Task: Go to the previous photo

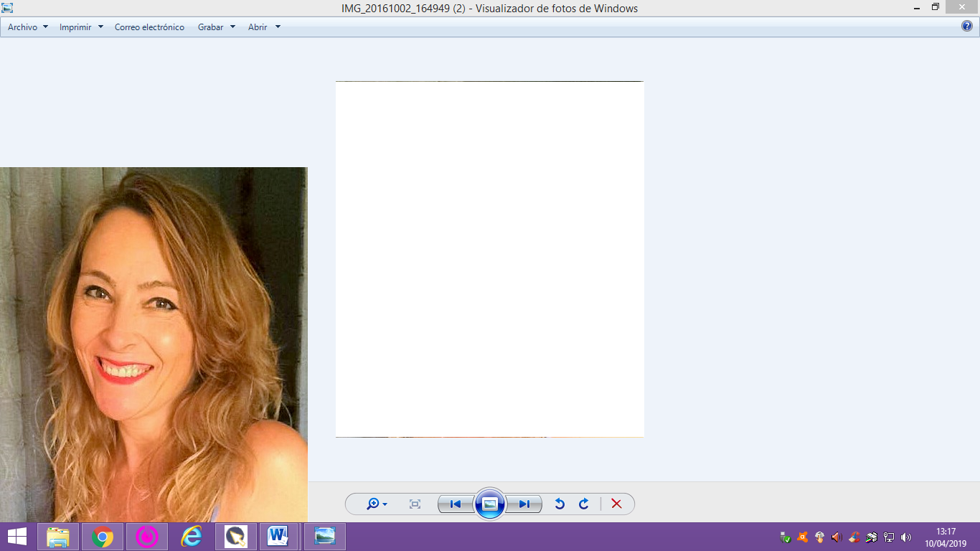Action: click(x=456, y=504)
